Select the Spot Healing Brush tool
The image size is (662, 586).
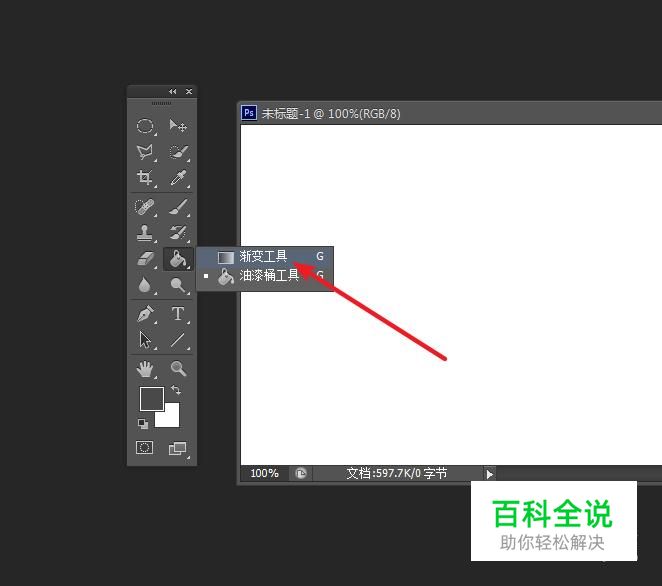point(145,207)
